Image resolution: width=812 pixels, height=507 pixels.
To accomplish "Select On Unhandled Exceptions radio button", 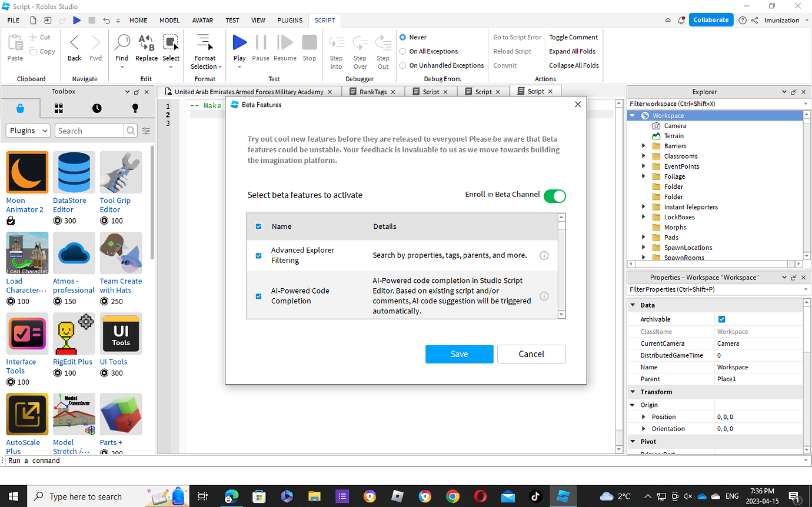I will pyautogui.click(x=403, y=65).
